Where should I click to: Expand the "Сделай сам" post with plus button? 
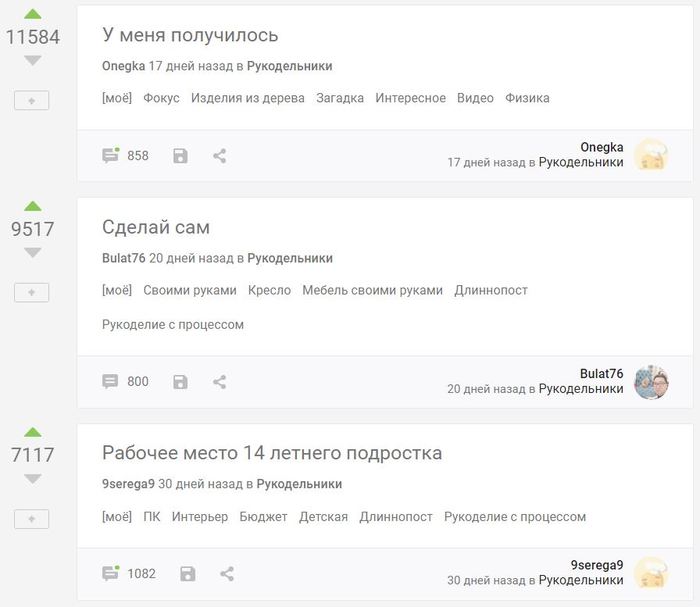point(32,292)
